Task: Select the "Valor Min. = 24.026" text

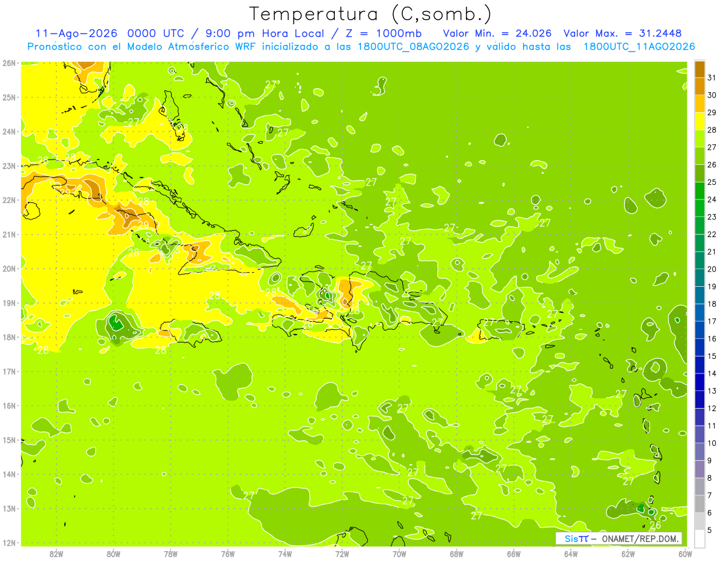Action: point(497,33)
